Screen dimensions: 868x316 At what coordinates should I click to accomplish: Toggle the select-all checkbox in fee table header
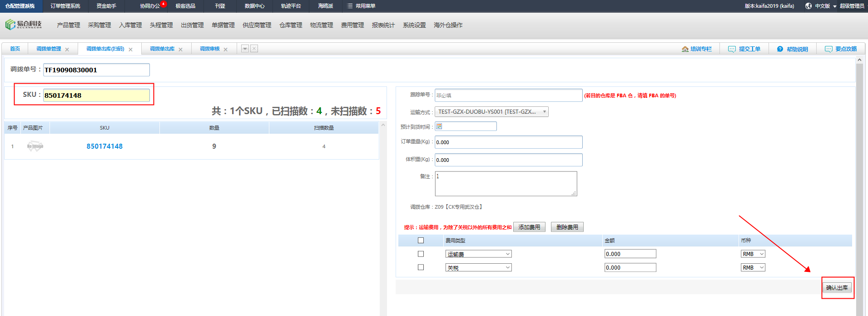click(x=421, y=241)
